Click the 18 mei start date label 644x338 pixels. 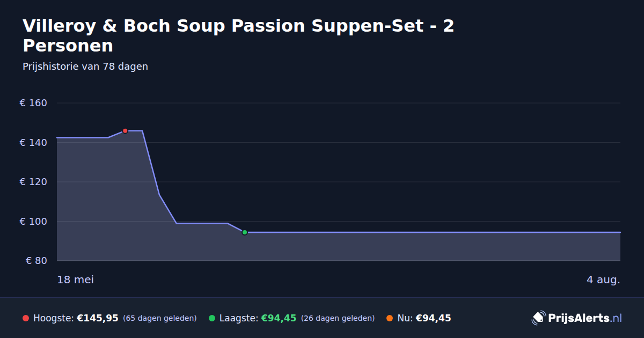(76, 280)
